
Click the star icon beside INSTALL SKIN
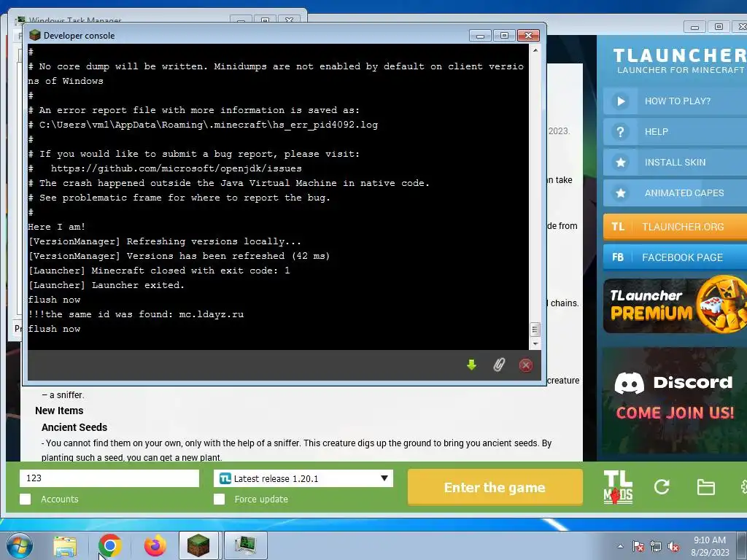(620, 163)
